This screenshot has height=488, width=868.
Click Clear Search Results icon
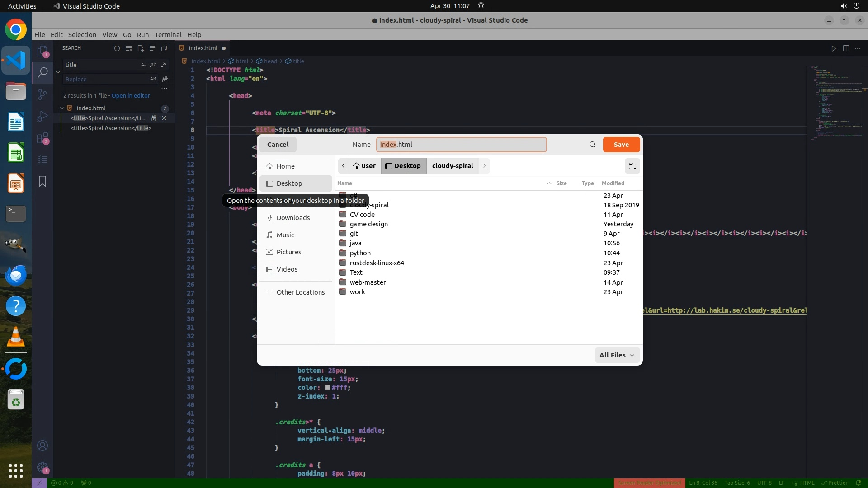click(129, 48)
